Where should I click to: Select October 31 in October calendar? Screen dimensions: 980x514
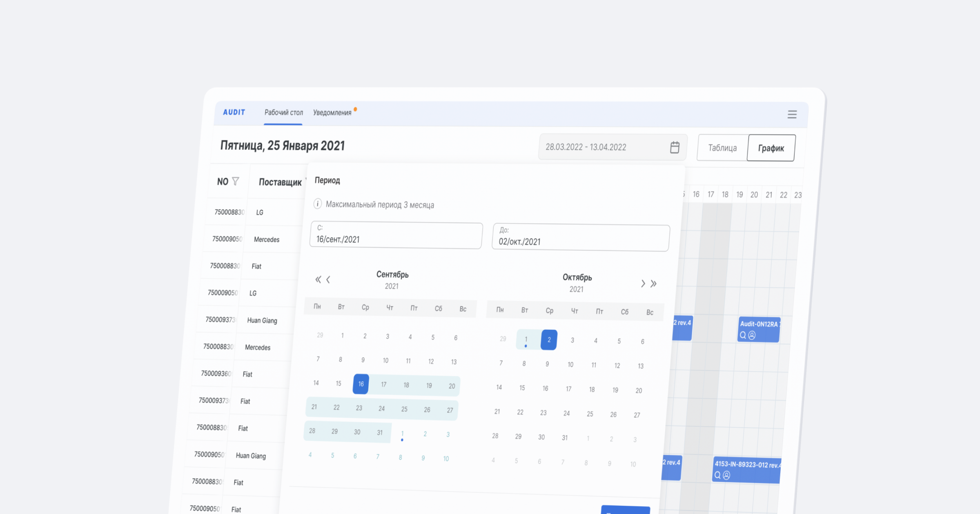(x=565, y=438)
